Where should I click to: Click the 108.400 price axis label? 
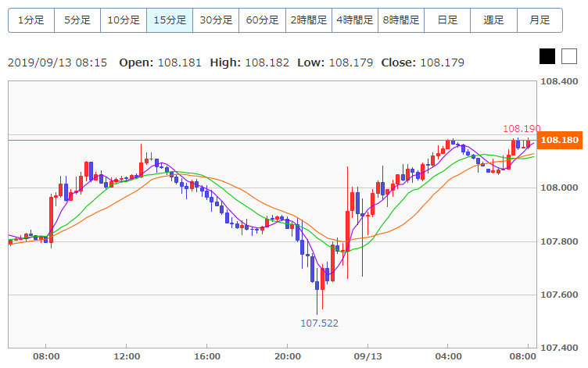559,82
